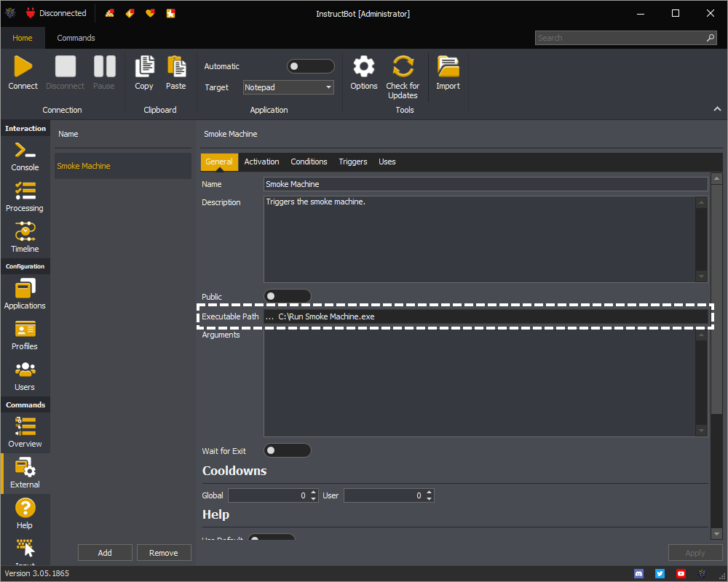Select the General tab

[219, 162]
